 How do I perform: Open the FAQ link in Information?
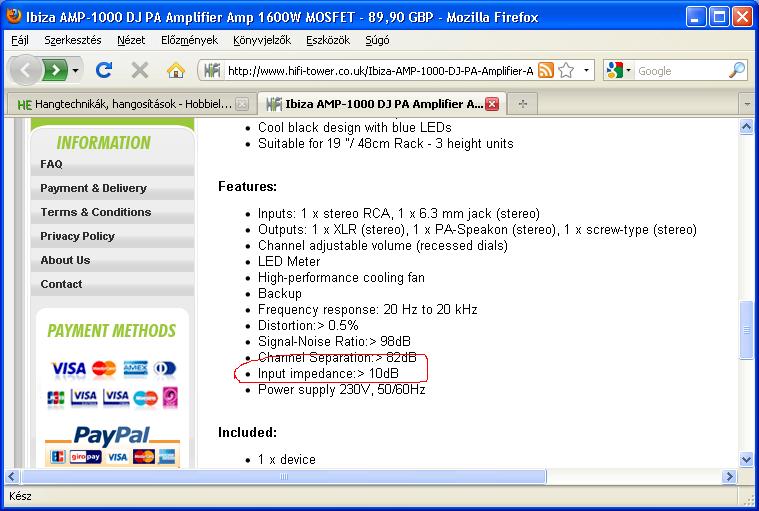(51, 164)
